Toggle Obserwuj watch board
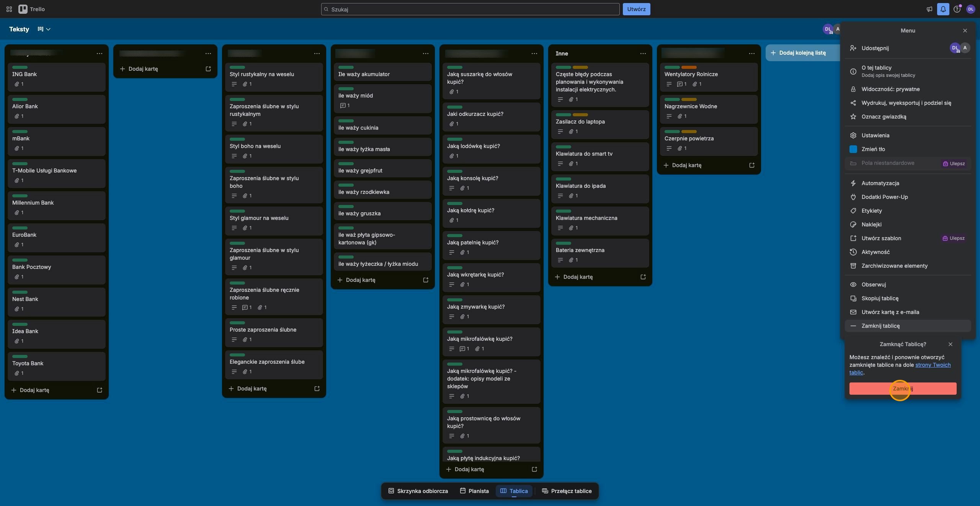Screen dimensions: 980x506 click(908, 285)
